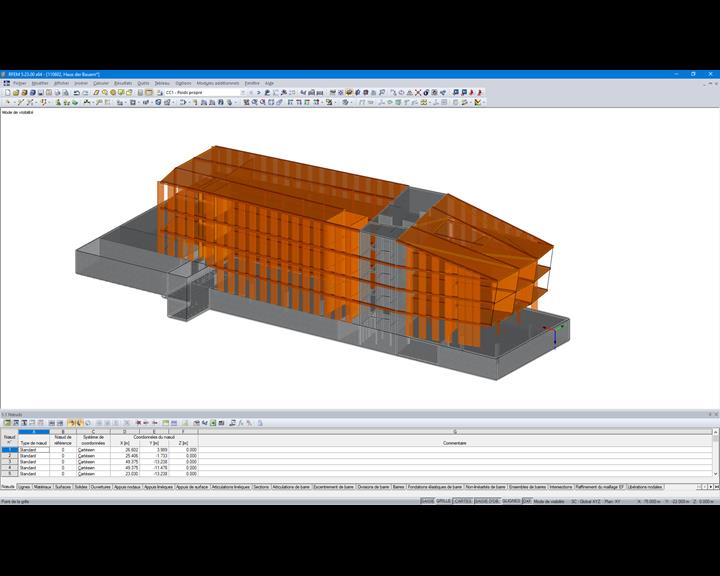Click the orange undo arrow icon in table toolbar
This screenshot has width=720, height=576.
pos(71,423)
